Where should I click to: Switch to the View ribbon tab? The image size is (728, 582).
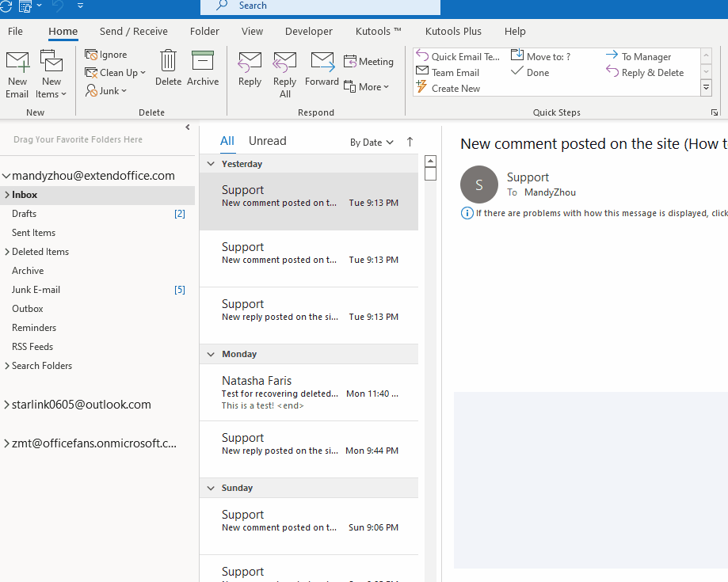pos(252,31)
